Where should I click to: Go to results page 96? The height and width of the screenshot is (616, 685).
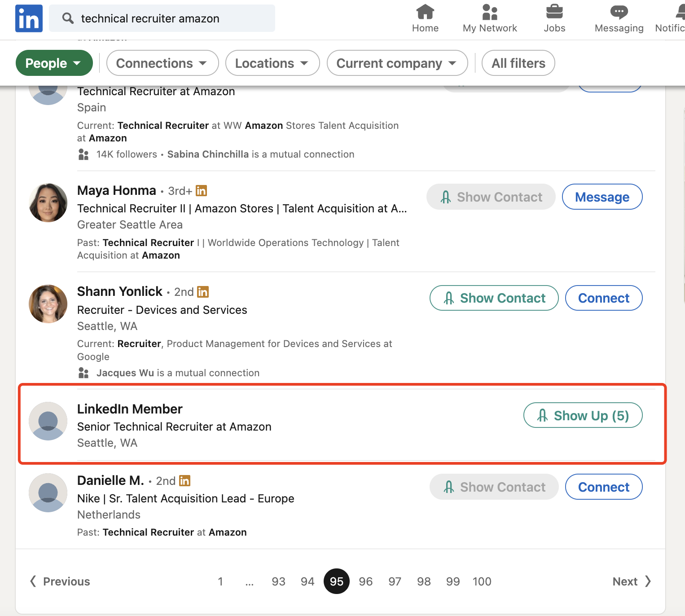[x=365, y=581]
